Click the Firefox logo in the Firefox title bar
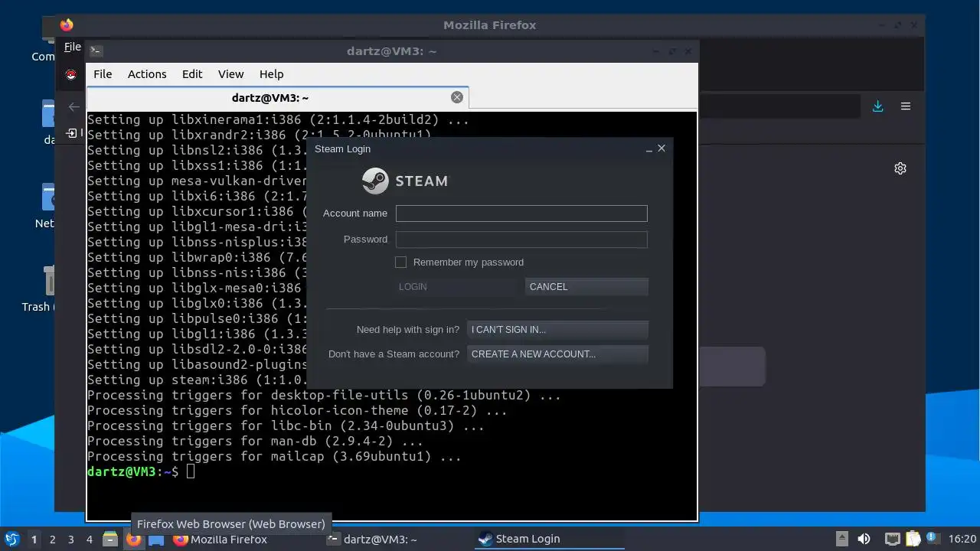 (x=67, y=25)
